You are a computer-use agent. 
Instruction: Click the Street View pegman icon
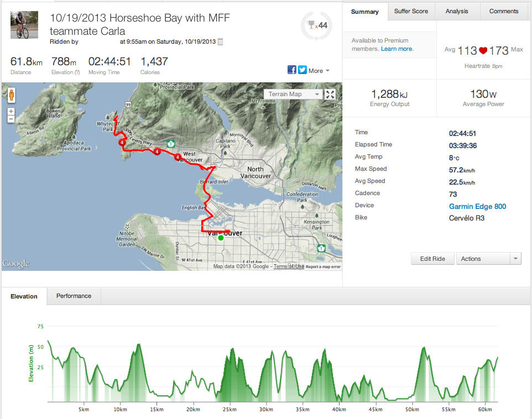pyautogui.click(x=11, y=95)
